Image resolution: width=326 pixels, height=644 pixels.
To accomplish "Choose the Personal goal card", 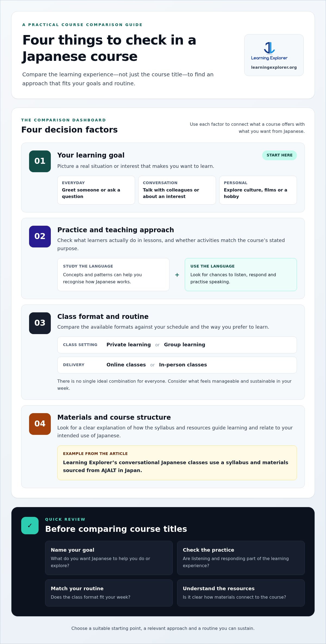I will (x=258, y=190).
